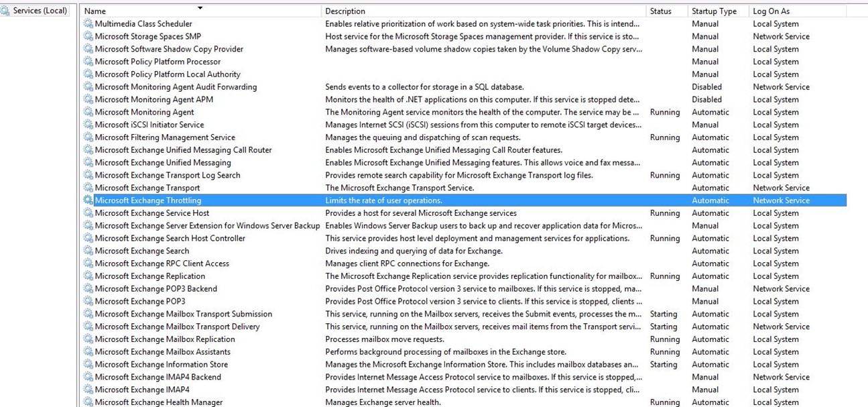Screen dimensions: 868x407
Task: Click the Local System logon of Microsoft Exchange Replication
Action: point(776,276)
